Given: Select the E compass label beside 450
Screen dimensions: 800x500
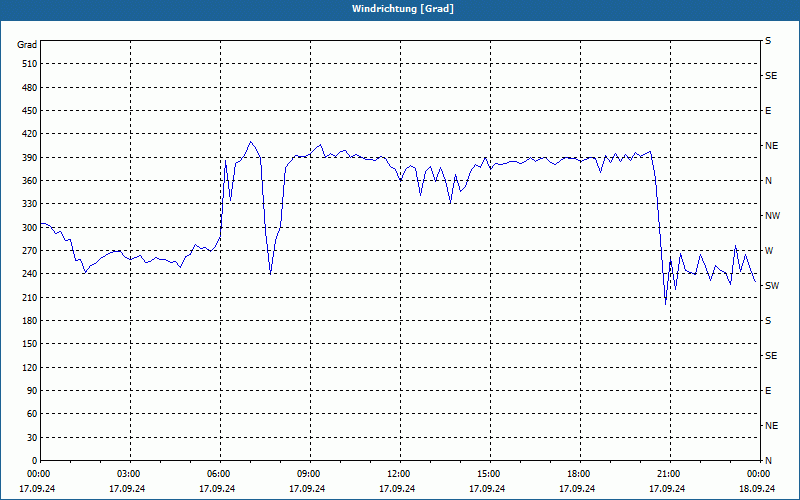Looking at the screenshot, I should click(768, 111).
